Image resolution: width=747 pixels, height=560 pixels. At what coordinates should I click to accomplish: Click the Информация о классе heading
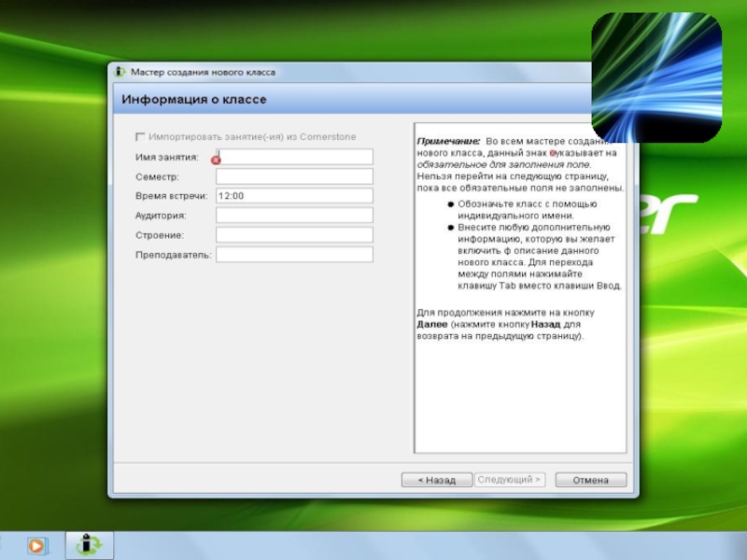point(194,99)
